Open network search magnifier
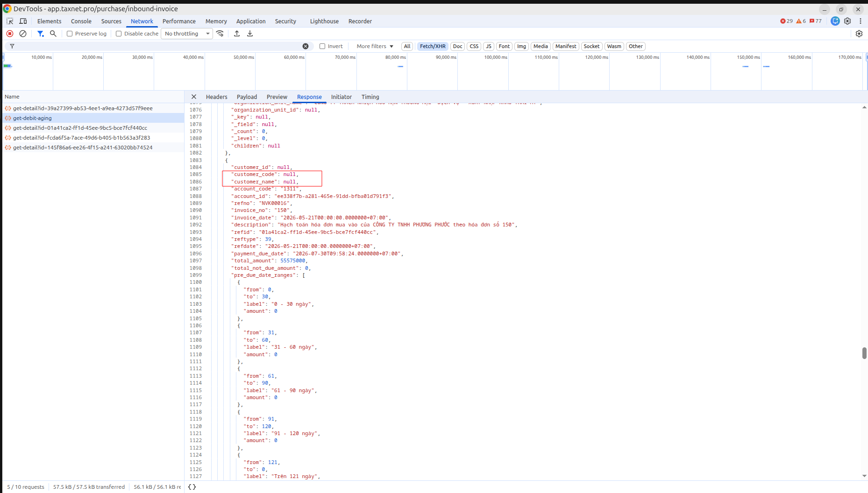The height and width of the screenshot is (493, 868). point(53,34)
